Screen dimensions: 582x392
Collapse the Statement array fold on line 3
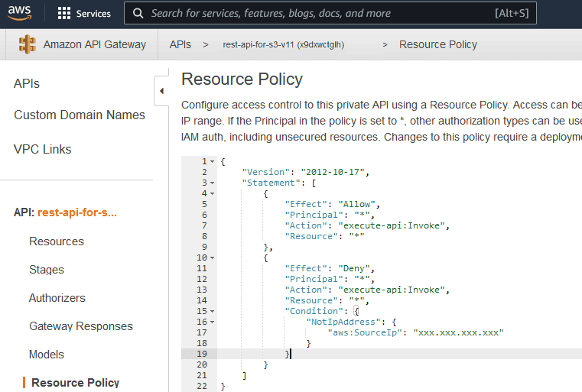(x=212, y=183)
